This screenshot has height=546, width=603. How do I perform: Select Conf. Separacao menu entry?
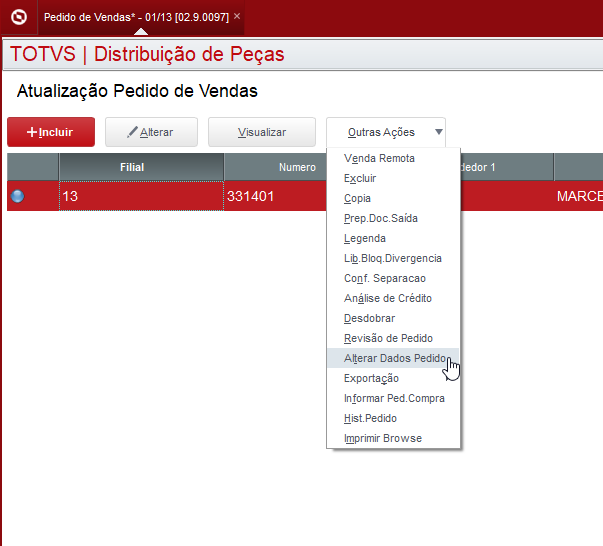393,278
